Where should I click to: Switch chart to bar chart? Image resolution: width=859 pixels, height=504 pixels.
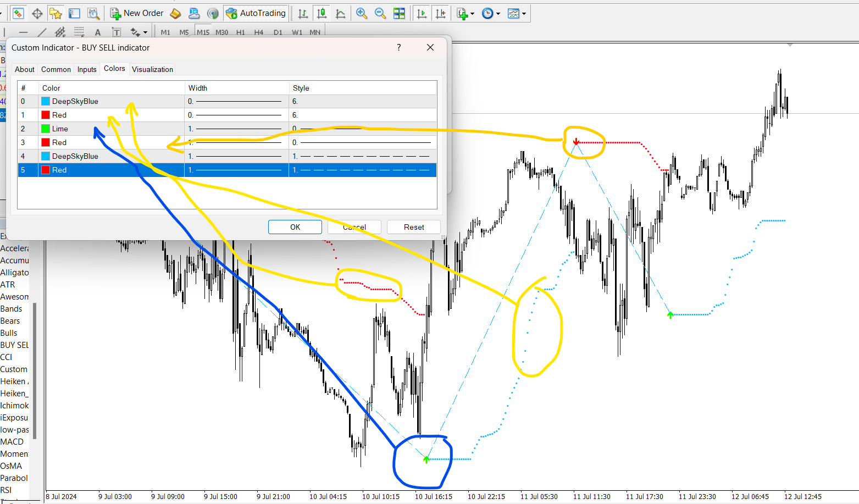(303, 13)
